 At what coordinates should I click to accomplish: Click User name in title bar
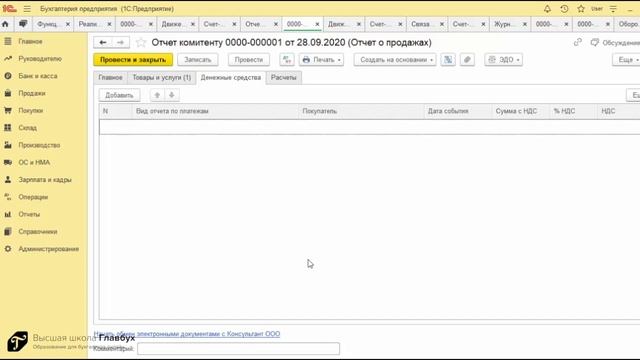[x=597, y=9]
